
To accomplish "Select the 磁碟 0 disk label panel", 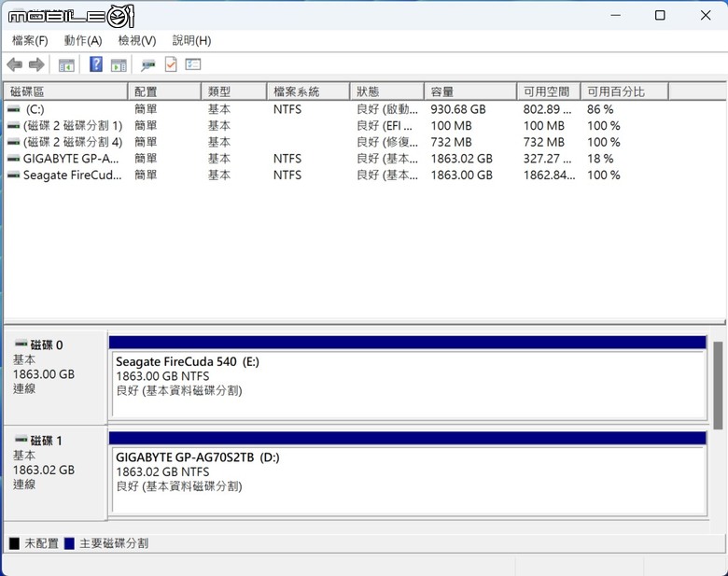I will click(55, 377).
